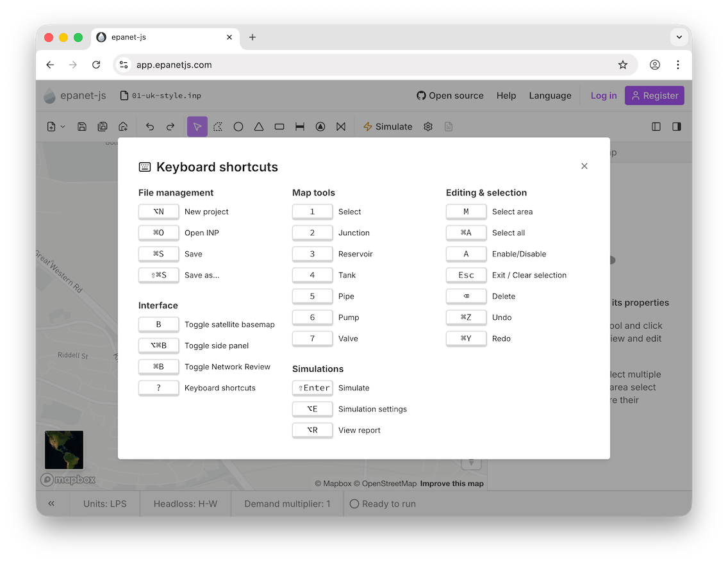
Task: Open the Language menu
Action: (550, 95)
